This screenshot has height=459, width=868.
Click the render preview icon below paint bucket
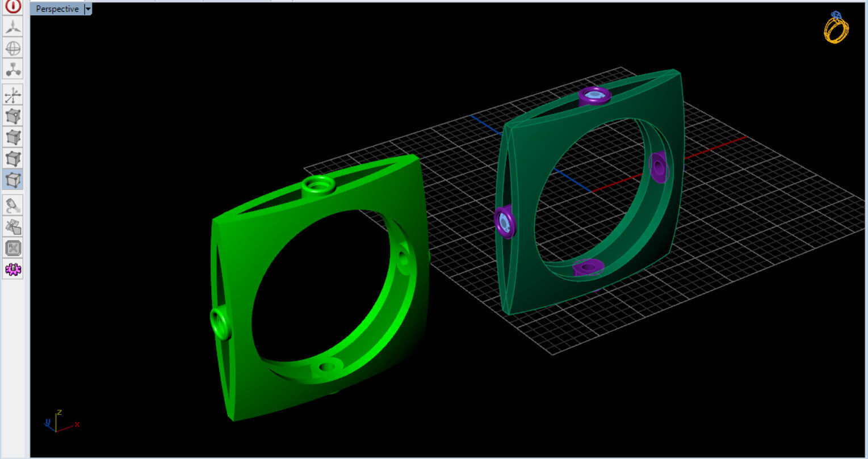tap(13, 226)
